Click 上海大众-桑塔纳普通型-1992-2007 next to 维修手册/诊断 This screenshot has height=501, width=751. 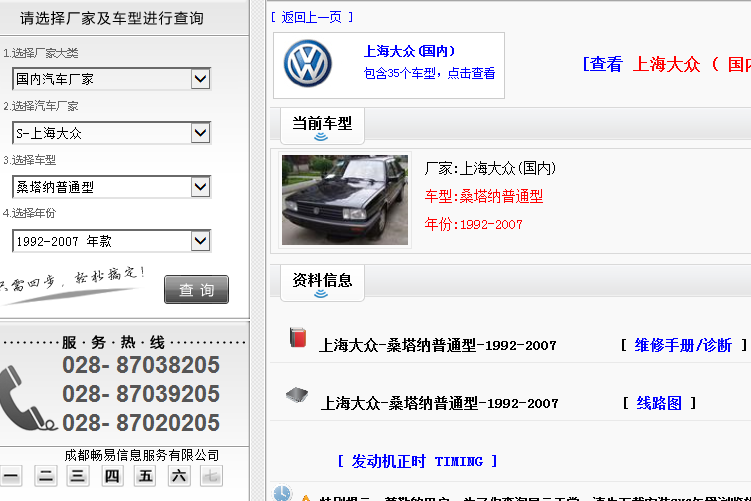click(438, 345)
